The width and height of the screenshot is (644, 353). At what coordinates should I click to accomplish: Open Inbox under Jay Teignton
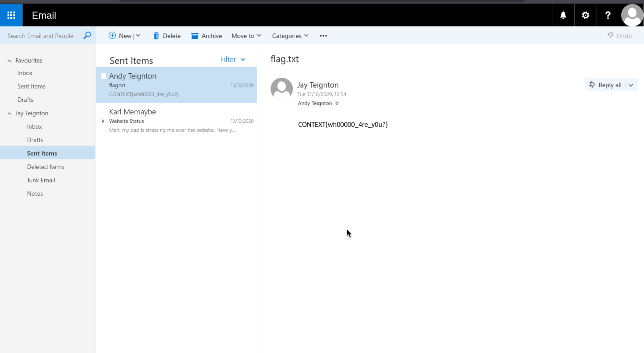click(34, 126)
